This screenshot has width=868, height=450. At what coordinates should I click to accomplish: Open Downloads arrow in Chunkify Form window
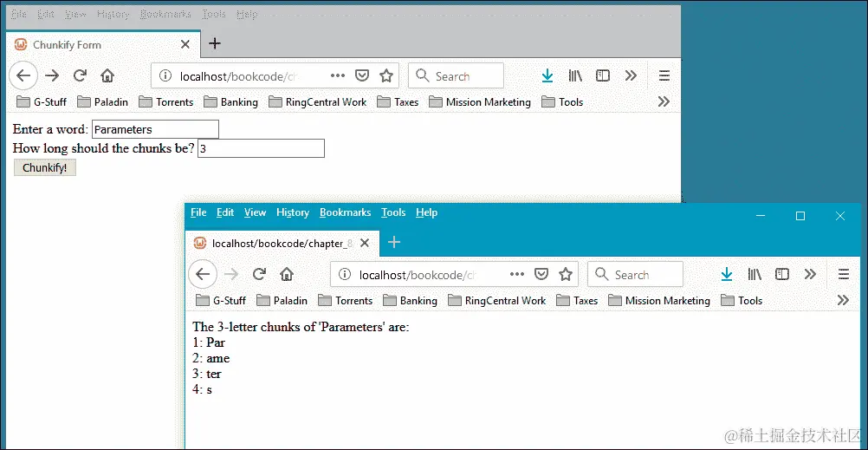pyautogui.click(x=547, y=76)
